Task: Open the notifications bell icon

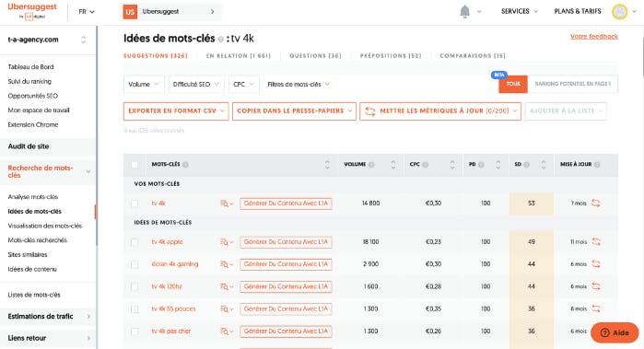Action: (464, 11)
